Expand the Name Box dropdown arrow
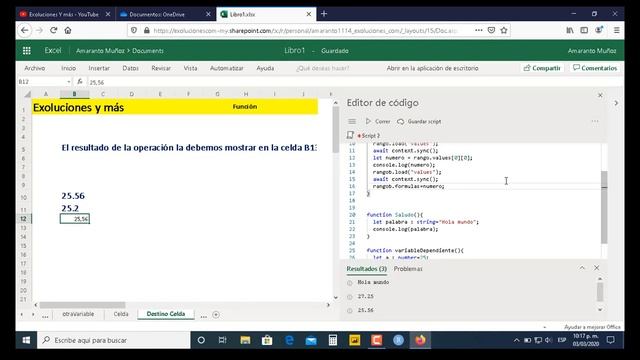The height and width of the screenshot is (360, 640). [x=69, y=82]
